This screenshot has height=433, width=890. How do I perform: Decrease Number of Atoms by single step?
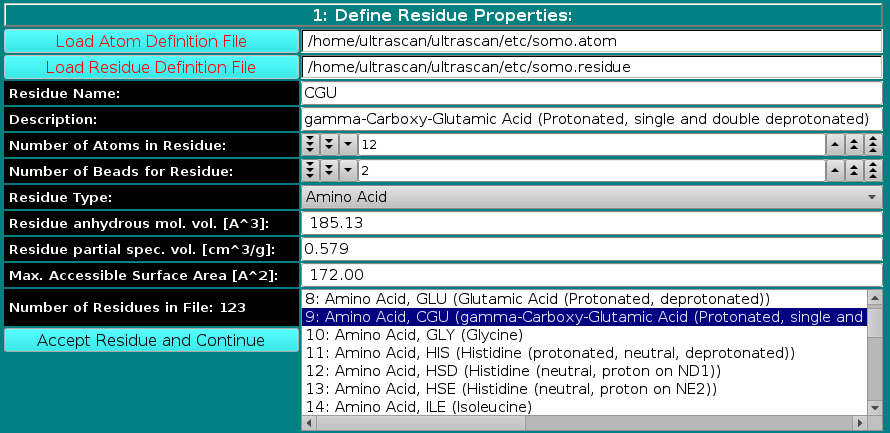[347, 145]
